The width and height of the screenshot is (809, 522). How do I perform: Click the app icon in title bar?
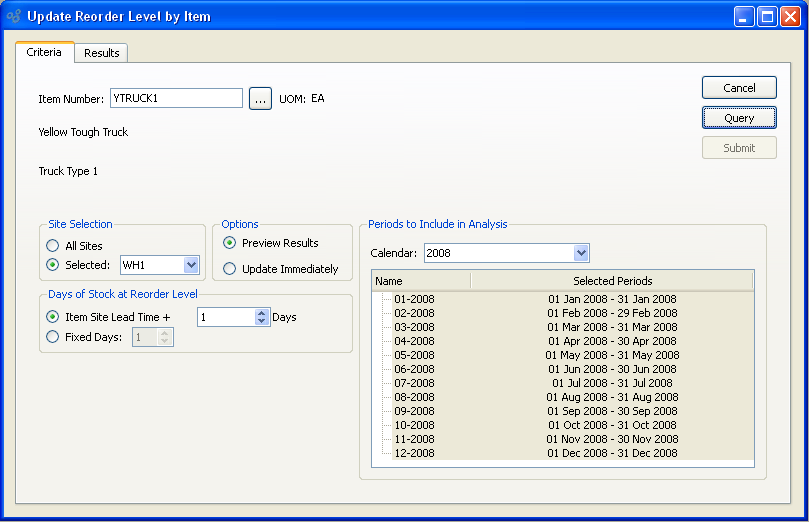pyautogui.click(x=14, y=17)
